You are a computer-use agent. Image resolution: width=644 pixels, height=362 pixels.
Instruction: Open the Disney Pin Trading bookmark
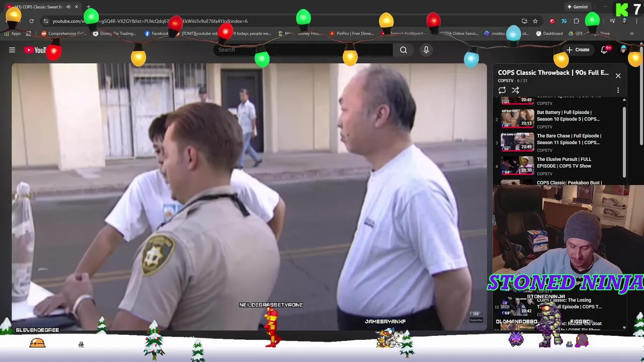pyautogui.click(x=115, y=34)
